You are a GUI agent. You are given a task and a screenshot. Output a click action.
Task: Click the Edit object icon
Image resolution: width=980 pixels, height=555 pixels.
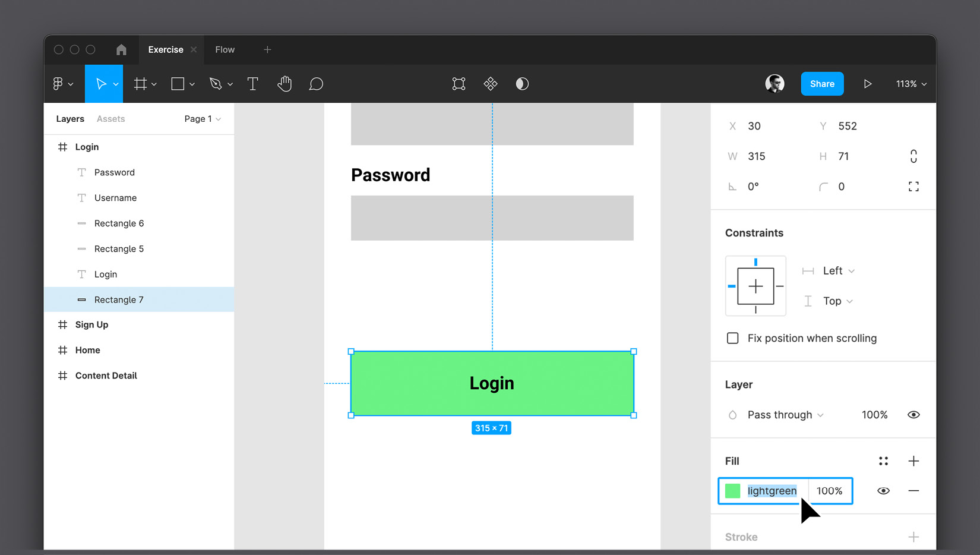[x=458, y=83]
